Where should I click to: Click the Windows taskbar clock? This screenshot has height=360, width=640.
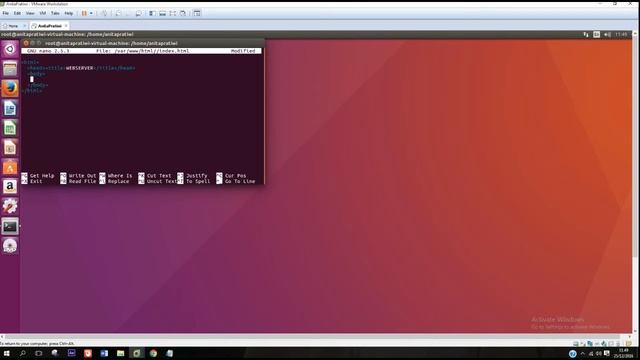(x=624, y=353)
